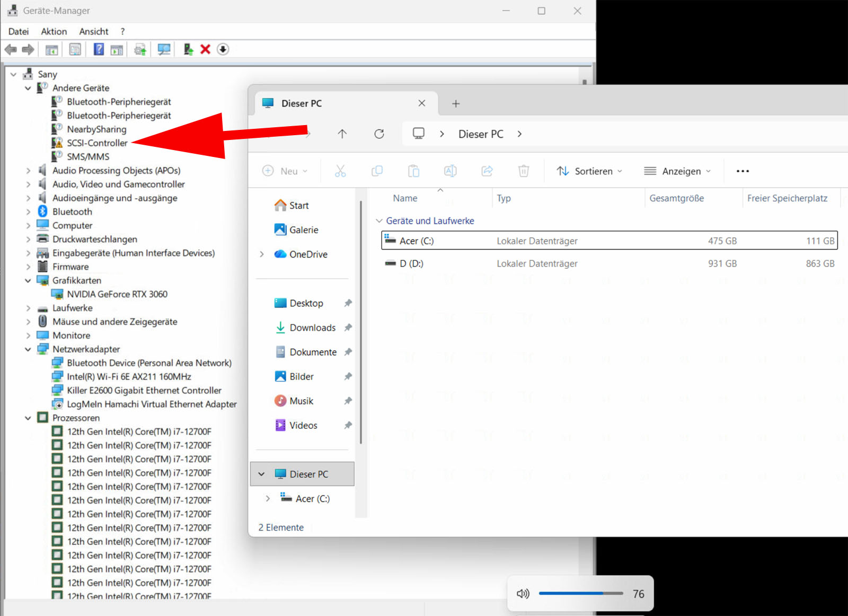The width and height of the screenshot is (848, 616).
Task: Expand Acer (C:) in the navigation pane
Action: click(x=268, y=498)
